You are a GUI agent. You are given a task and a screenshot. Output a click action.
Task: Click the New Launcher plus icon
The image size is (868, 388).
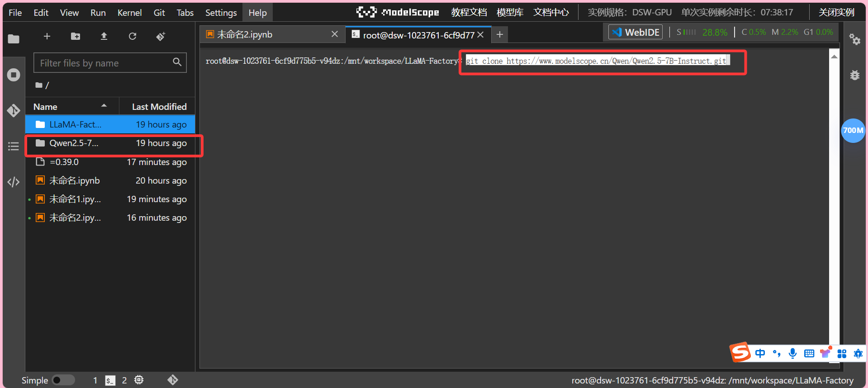[47, 36]
